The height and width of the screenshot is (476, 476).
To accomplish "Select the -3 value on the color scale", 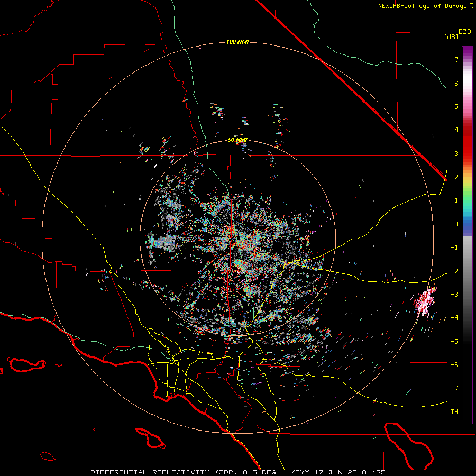I will coord(454,295).
